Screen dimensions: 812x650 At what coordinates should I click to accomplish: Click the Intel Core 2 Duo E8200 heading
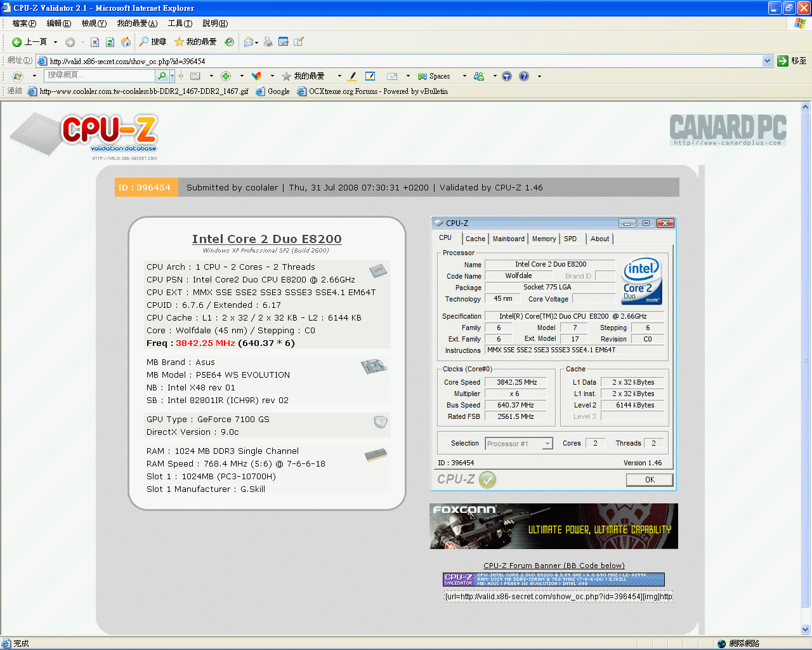tap(267, 239)
